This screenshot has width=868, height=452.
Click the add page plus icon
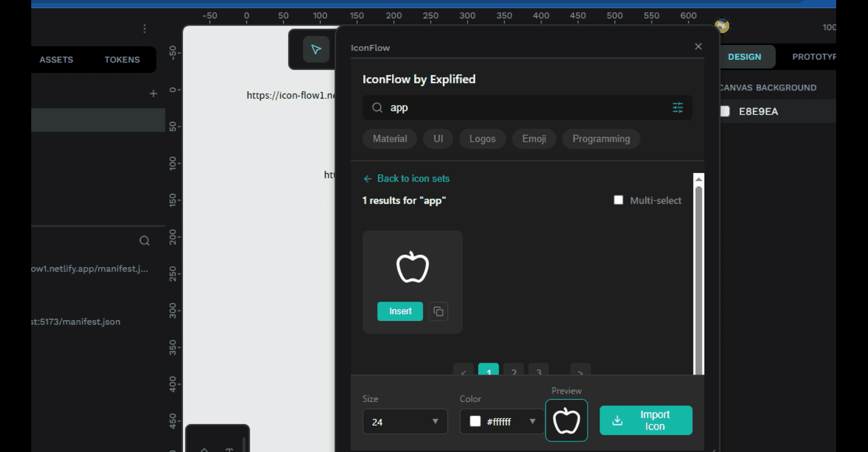click(154, 94)
